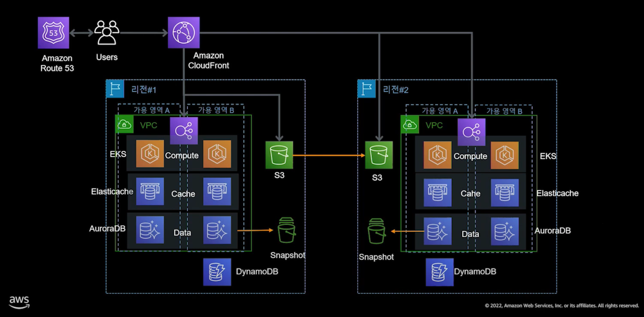This screenshot has height=317, width=644.
Task: Select the Users group icon
Action: [107, 33]
